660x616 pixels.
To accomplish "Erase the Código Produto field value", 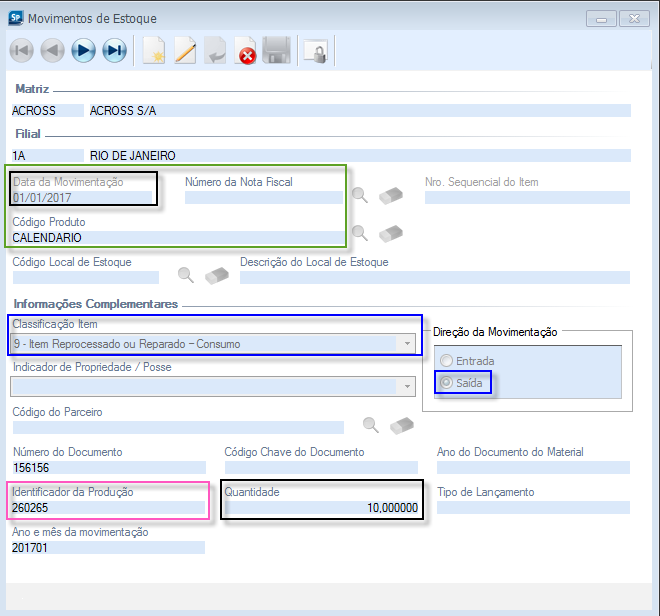I will pos(391,234).
